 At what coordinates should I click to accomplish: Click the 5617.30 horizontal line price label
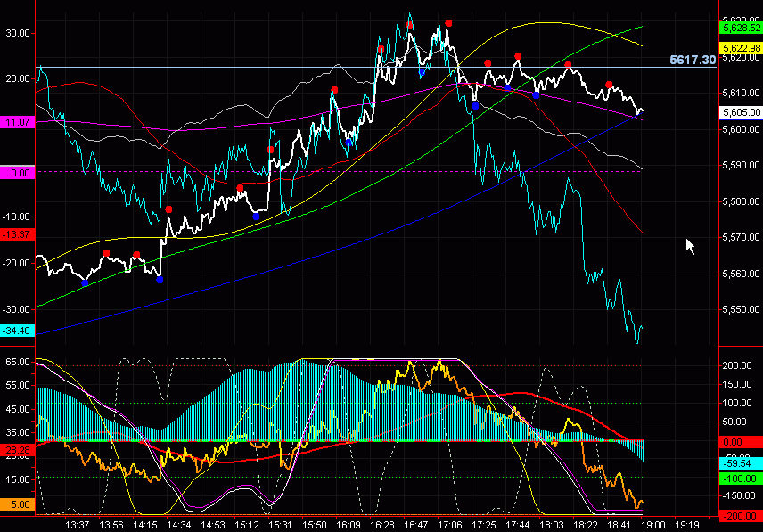(x=693, y=60)
